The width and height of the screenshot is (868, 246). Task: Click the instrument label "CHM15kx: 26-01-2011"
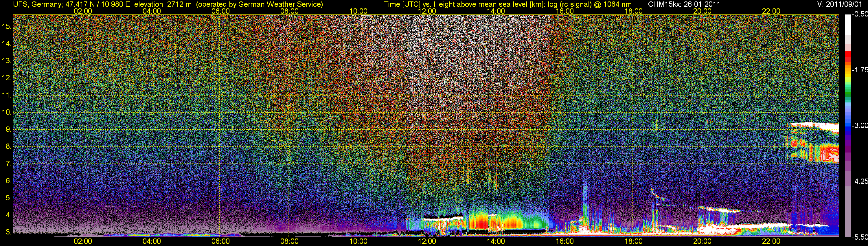684,4
